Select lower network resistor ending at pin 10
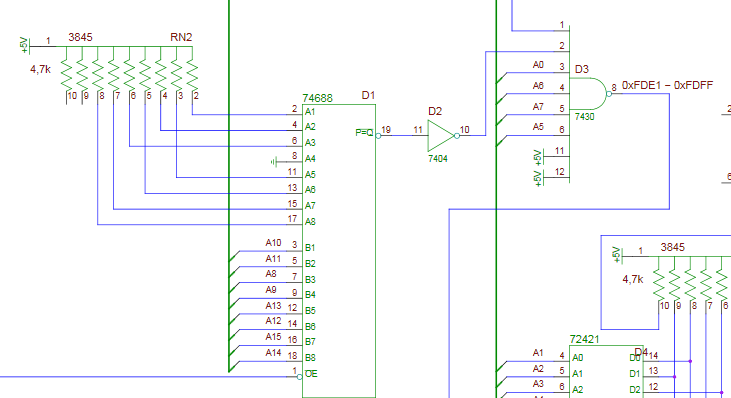Image resolution: width=731 pixels, height=398 pixels. coord(659,284)
